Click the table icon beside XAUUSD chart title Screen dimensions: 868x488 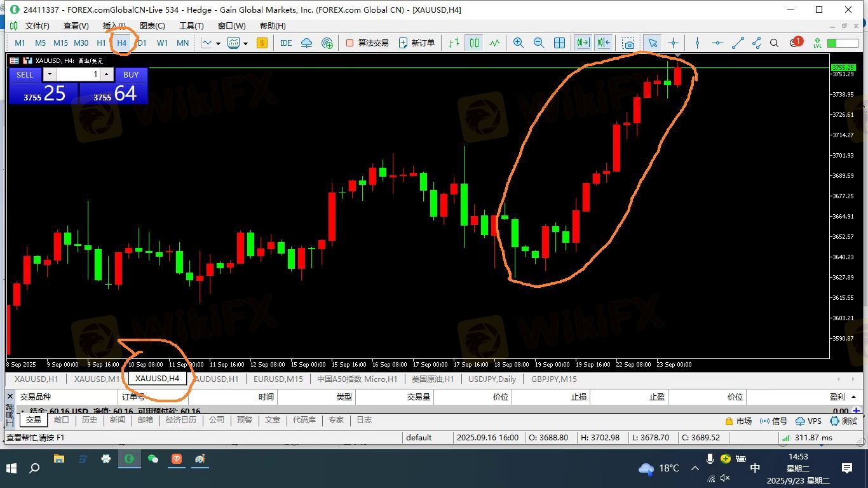point(14,60)
